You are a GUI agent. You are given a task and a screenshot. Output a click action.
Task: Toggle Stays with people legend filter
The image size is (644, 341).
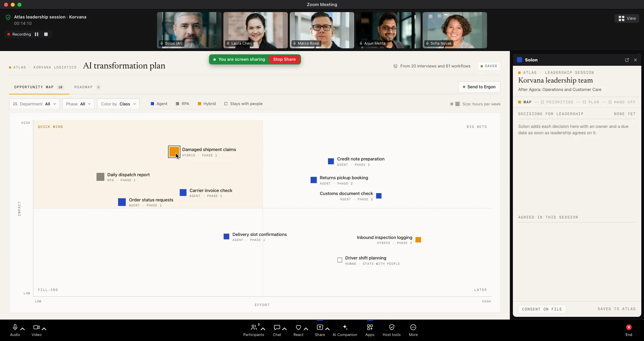click(244, 104)
